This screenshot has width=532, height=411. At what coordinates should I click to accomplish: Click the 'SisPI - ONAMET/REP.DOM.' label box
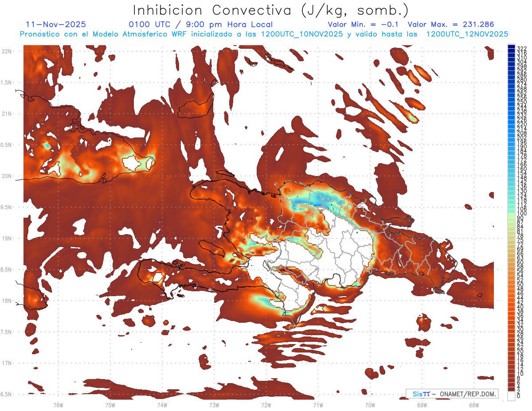point(452,394)
